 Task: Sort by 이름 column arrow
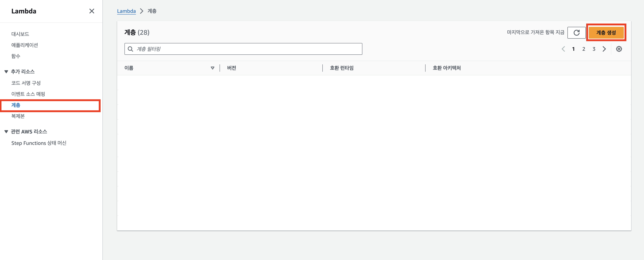(213, 68)
